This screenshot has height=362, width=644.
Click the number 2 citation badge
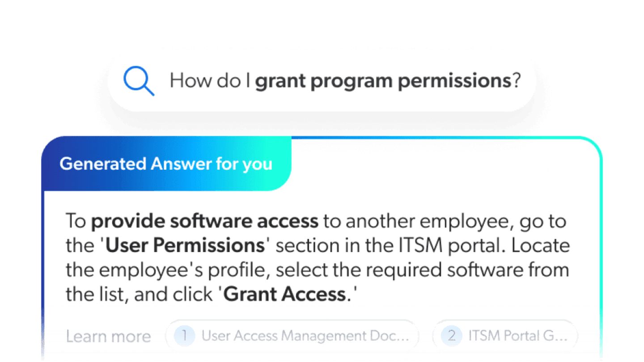click(451, 336)
